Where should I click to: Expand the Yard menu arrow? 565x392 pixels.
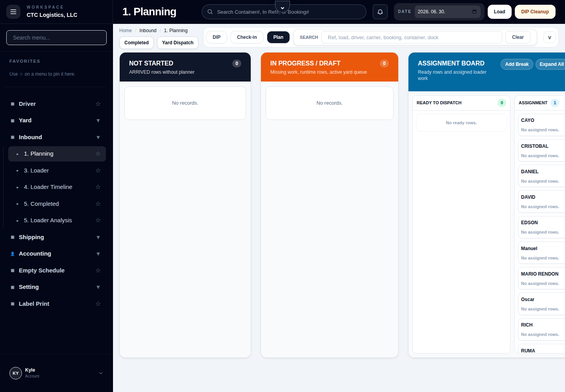coord(98,120)
